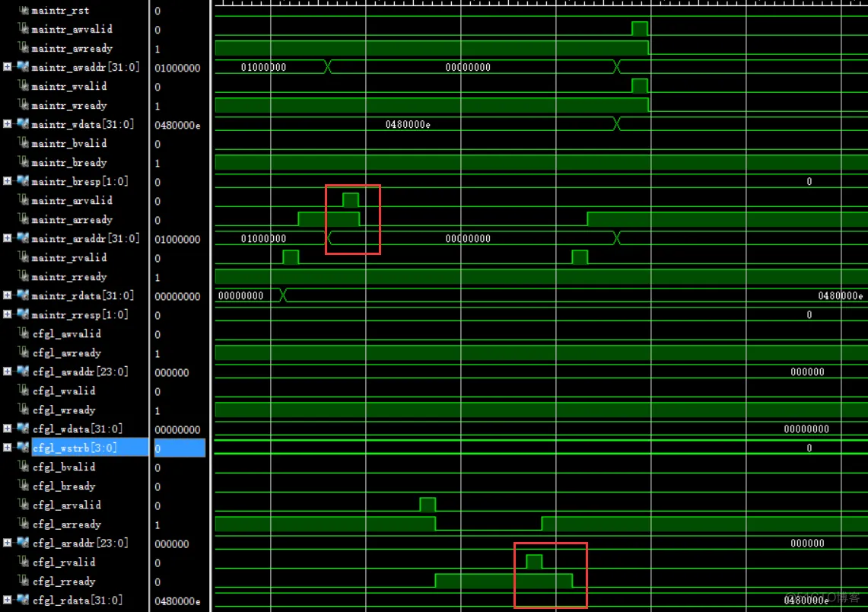Click the maintr_rdata bus signal icon
This screenshot has width=868, height=612.
click(23, 295)
